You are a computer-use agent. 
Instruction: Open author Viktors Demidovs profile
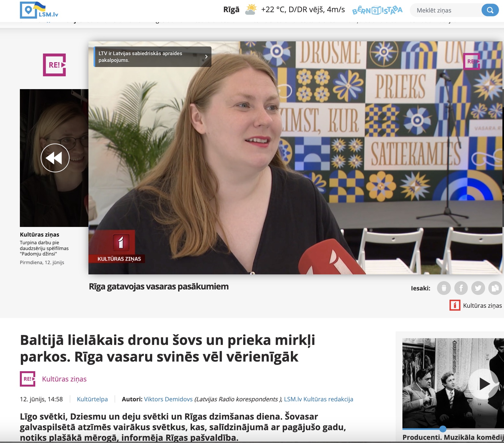click(168, 399)
